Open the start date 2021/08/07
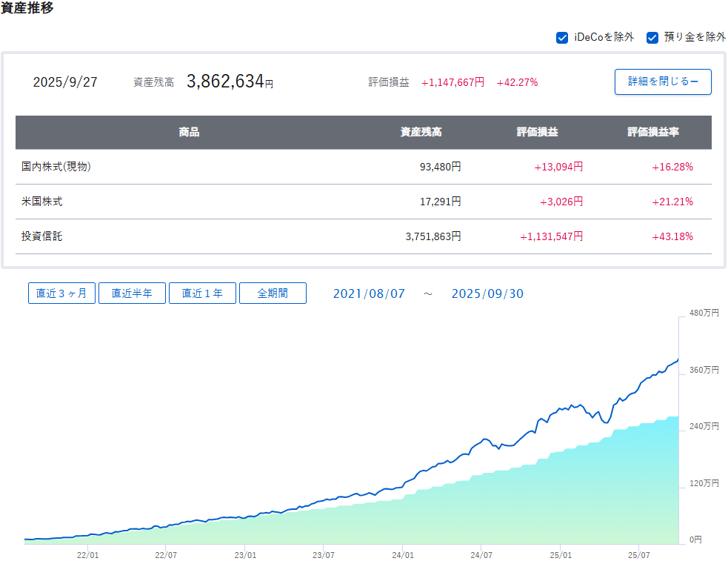Image resolution: width=728 pixels, height=561 pixels. [369, 294]
